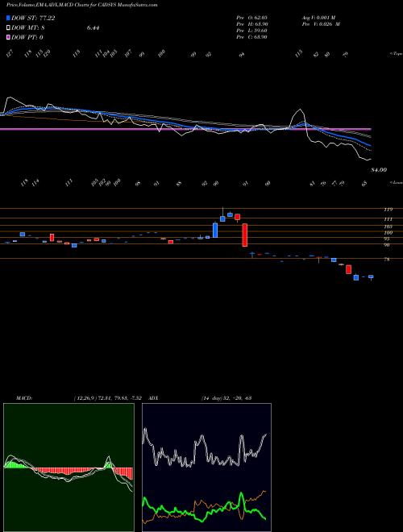
Task: Click the 'Pre H: 63.90' high value
Action: tap(251, 24)
